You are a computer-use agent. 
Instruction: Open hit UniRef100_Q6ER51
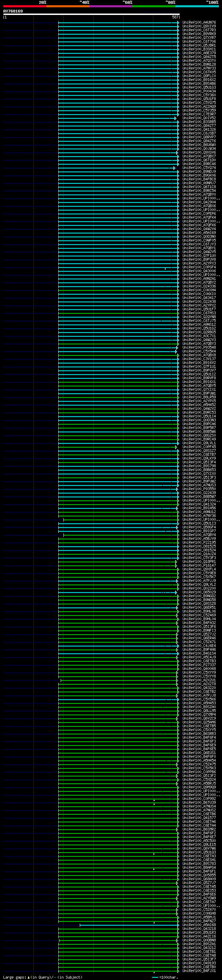(199, 608)
